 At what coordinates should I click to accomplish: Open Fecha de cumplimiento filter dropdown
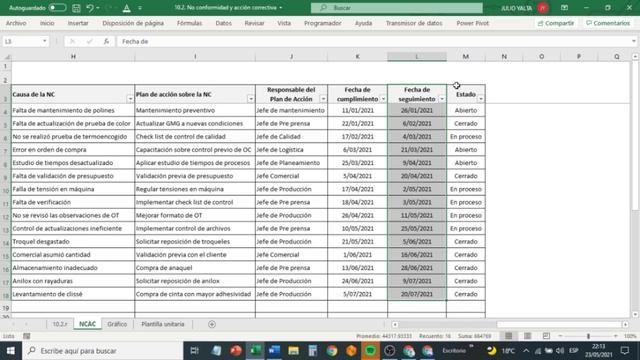point(383,99)
